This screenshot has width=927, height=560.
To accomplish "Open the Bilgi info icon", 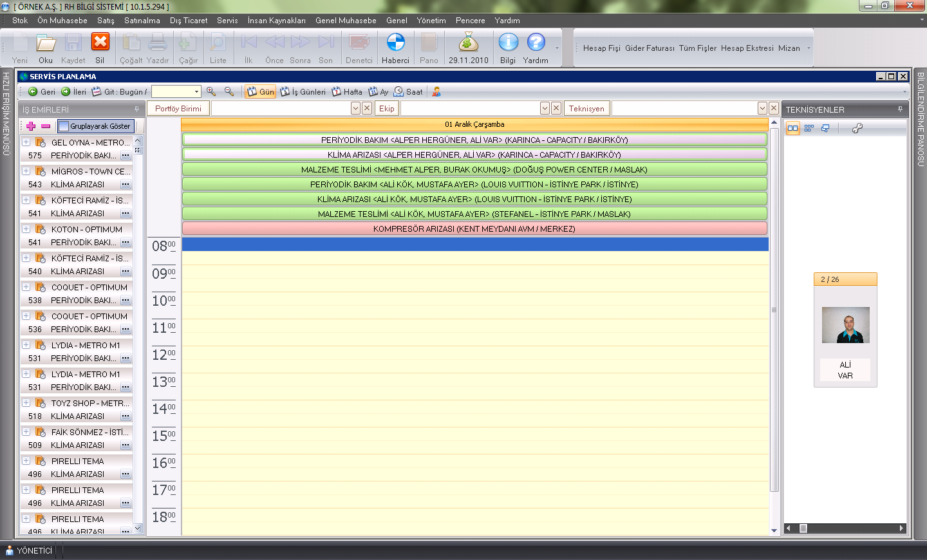I will click(x=508, y=42).
